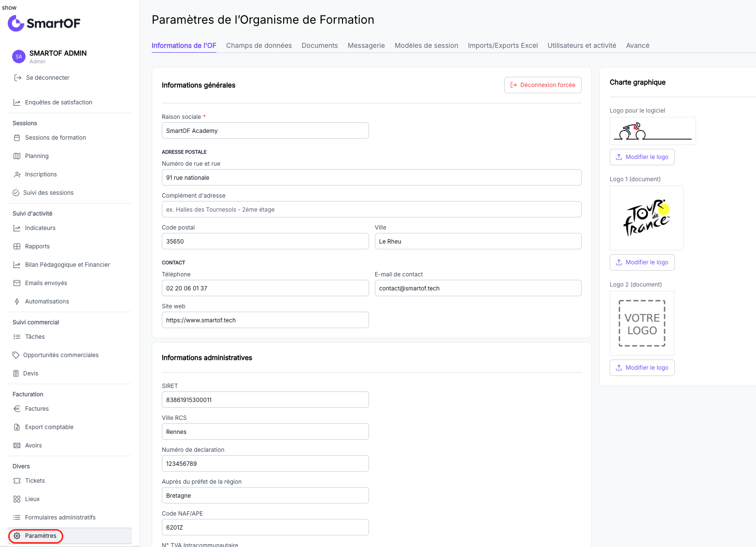The height and width of the screenshot is (547, 756).
Task: Open the Imports/Exports Excel tab
Action: (x=503, y=45)
